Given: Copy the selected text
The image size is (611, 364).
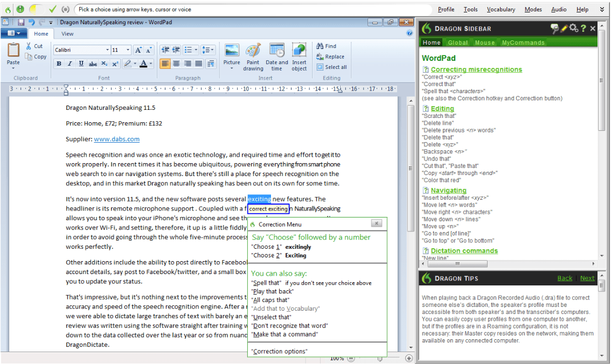Looking at the screenshot, I should point(36,57).
